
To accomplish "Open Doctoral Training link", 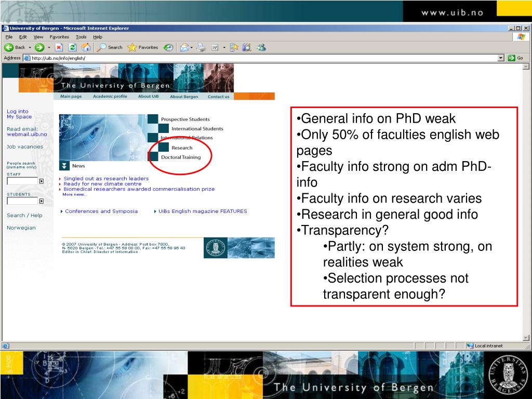I will click(x=181, y=157).
